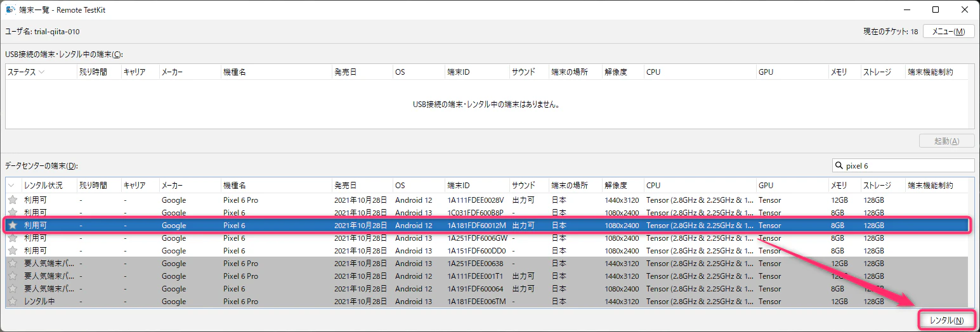
Task: Sort datacenter list by 端末機能制約 header
Action: tap(936, 186)
